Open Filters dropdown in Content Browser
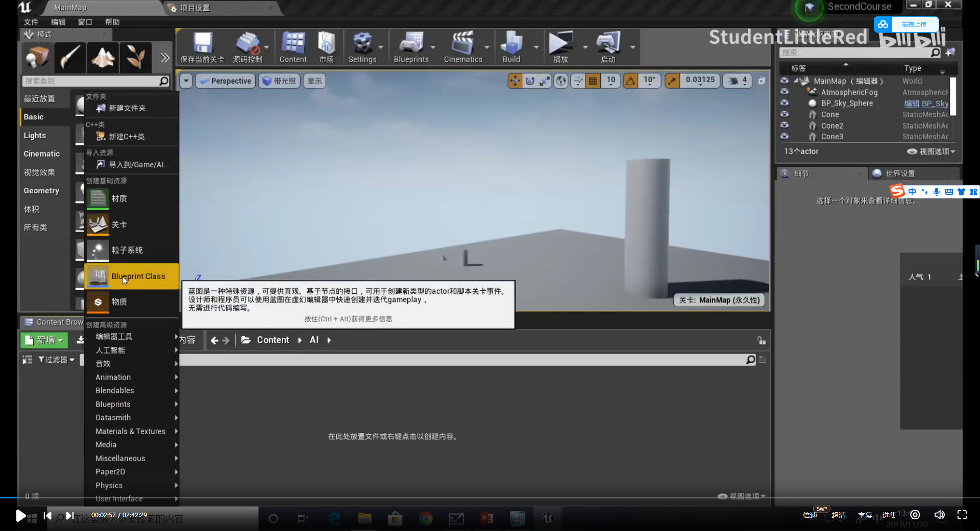980x531 pixels. point(56,360)
